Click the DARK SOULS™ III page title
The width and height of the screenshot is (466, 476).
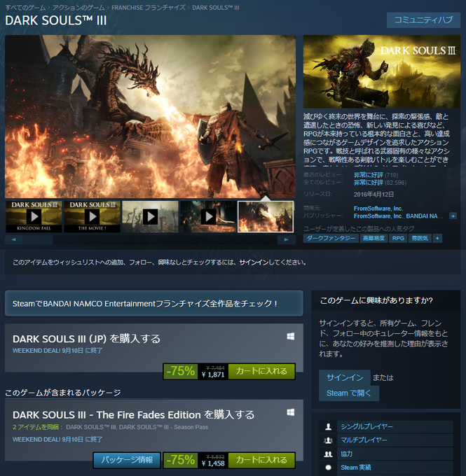click(x=56, y=20)
